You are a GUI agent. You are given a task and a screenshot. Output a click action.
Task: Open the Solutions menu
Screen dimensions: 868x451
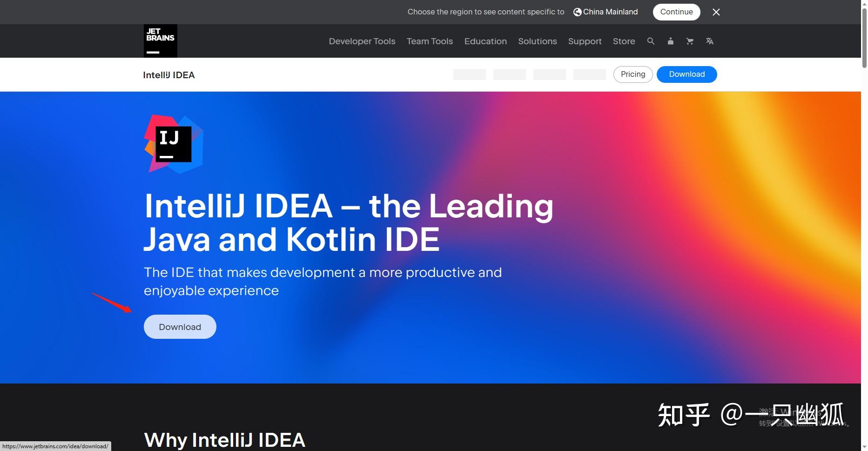[538, 41]
